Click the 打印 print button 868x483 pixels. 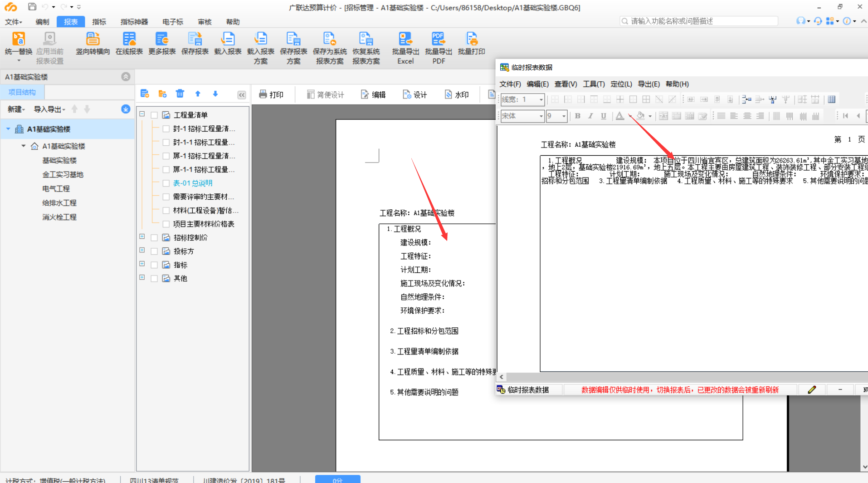pos(271,94)
